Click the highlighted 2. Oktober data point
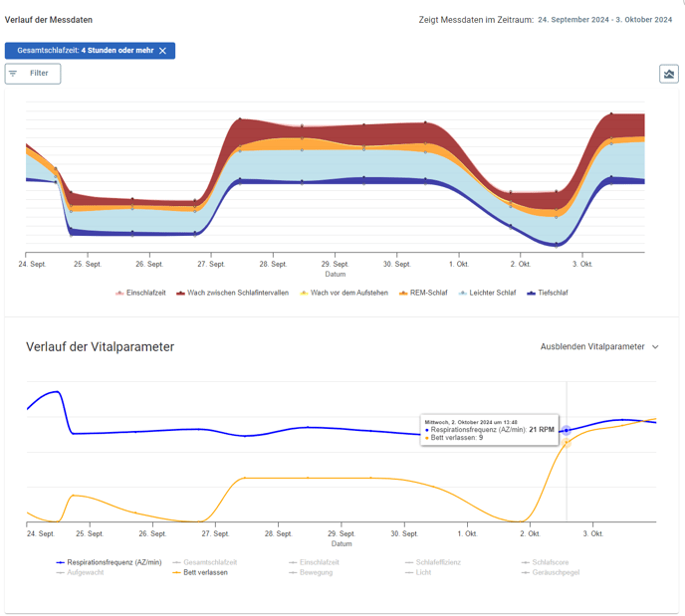Image resolution: width=685 pixels, height=616 pixels. point(567,431)
